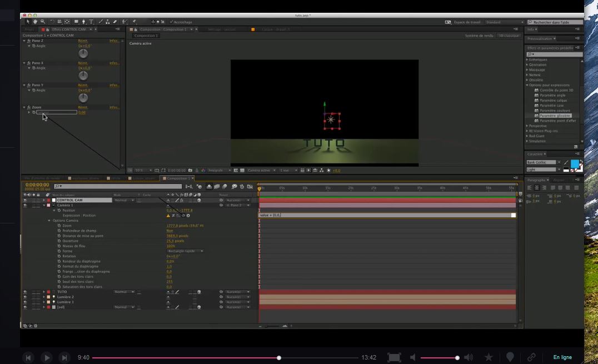Click the blue fill color swatch
Screen dimensions: 598x364
575,163
